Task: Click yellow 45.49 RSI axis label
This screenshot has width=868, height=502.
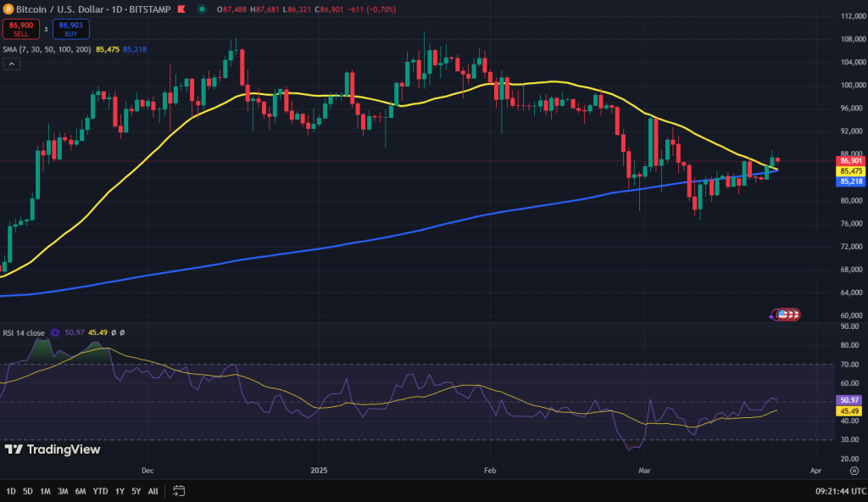Action: (x=849, y=411)
